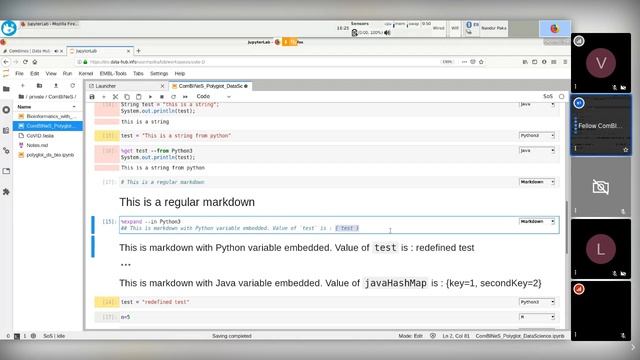Toggle the SoS kernel status indicator
Screen dimensions: 640x360
562,97
